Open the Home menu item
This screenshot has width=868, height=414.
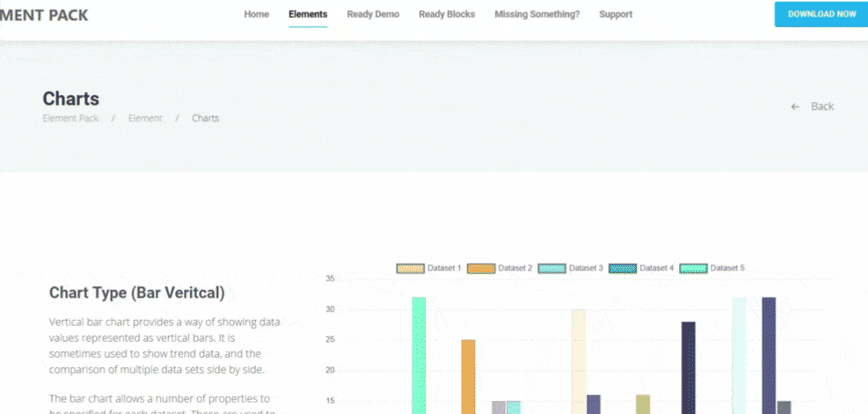coord(256,14)
